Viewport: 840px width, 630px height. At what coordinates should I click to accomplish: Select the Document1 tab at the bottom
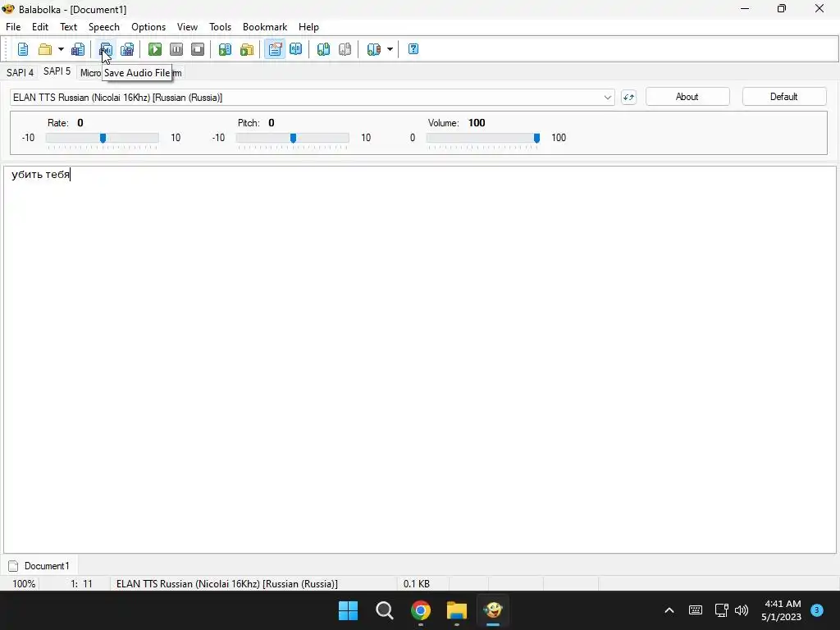tap(39, 566)
